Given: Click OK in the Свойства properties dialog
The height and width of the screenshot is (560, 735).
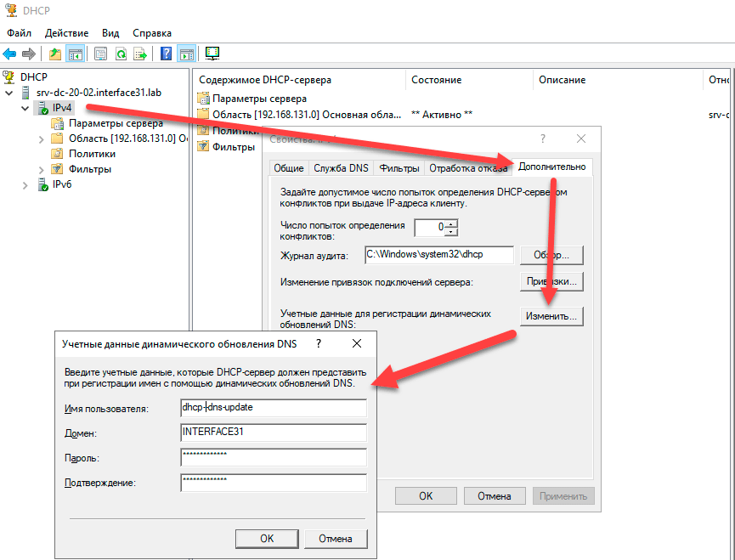Looking at the screenshot, I should (426, 495).
